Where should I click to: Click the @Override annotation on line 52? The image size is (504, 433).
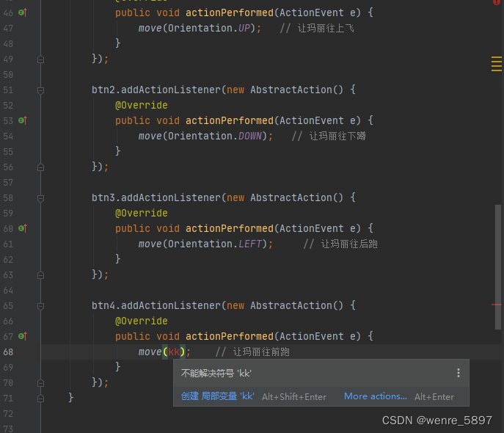[x=142, y=105]
